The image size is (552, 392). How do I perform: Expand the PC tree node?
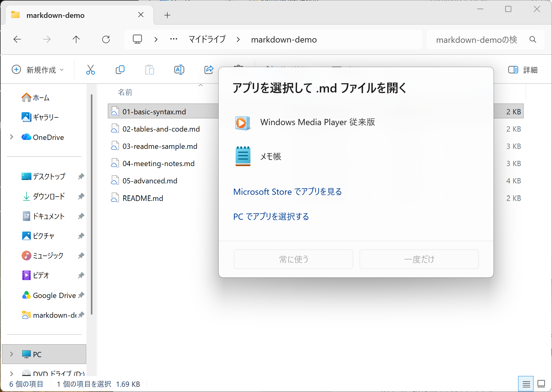coord(12,354)
